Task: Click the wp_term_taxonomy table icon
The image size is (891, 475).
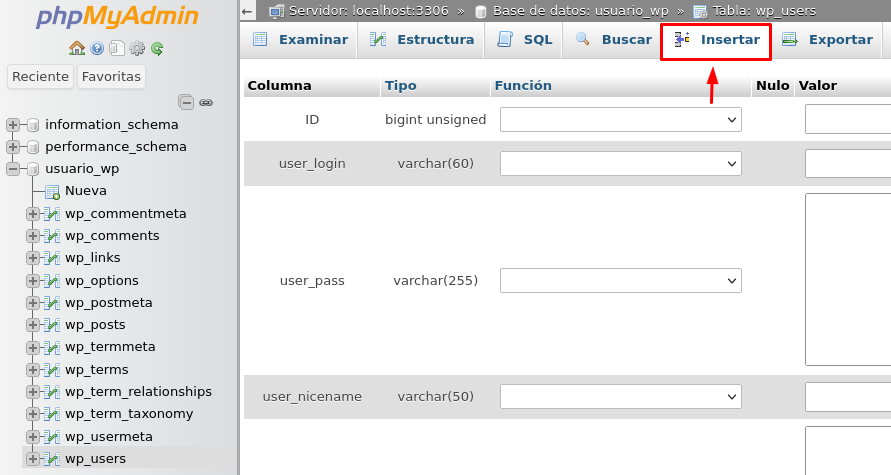Action: pos(52,415)
